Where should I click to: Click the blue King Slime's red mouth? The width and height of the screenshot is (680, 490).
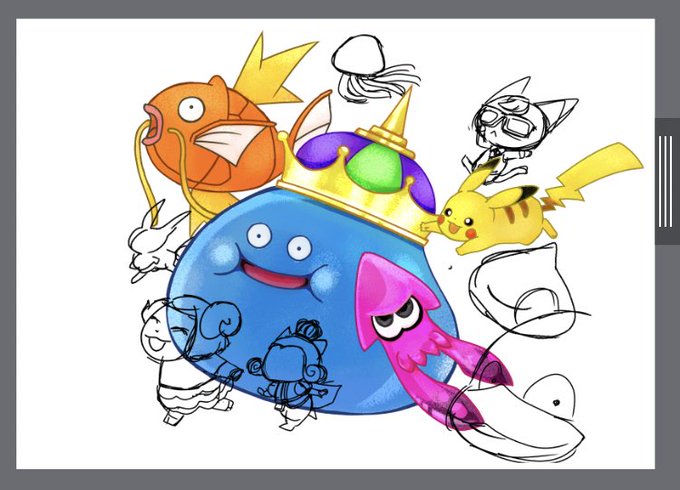click(x=274, y=274)
